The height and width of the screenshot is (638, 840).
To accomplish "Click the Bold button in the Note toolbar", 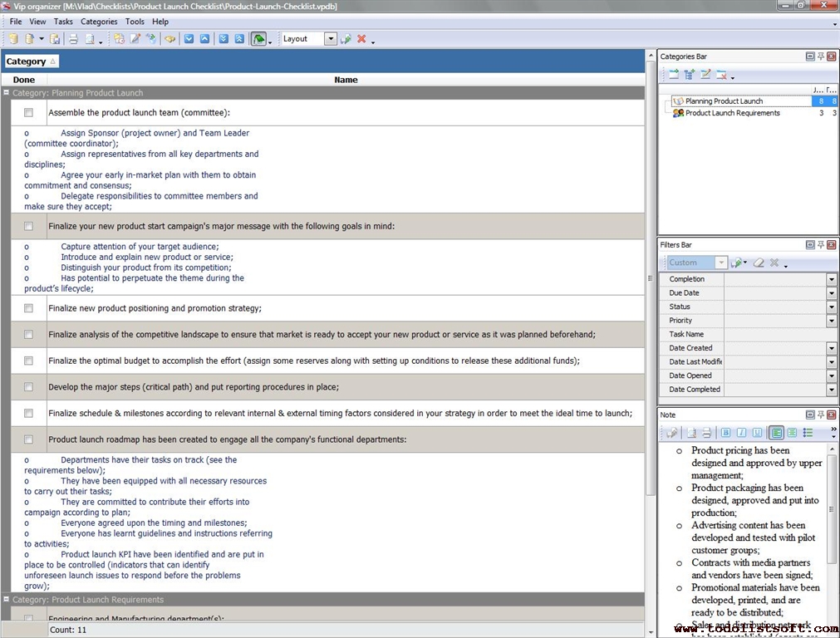I will [x=725, y=433].
